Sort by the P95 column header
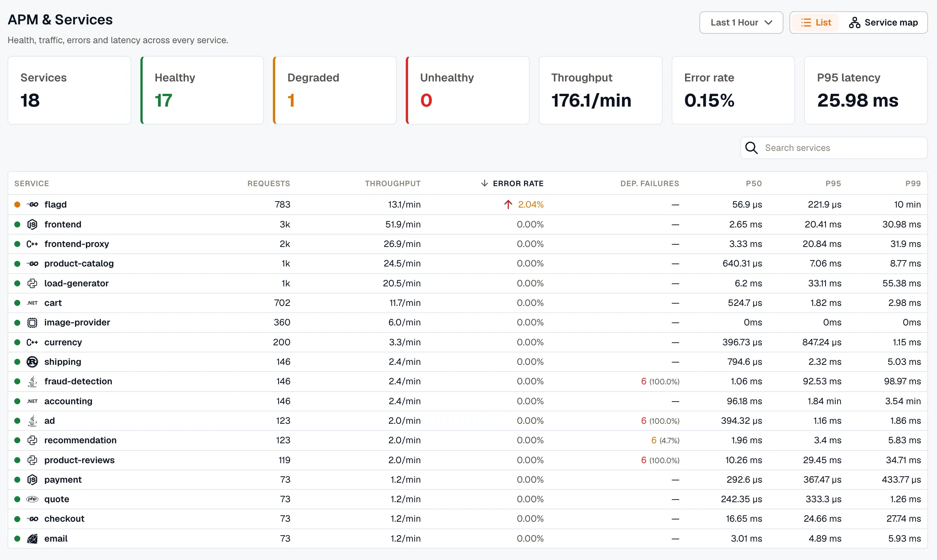 click(x=833, y=184)
